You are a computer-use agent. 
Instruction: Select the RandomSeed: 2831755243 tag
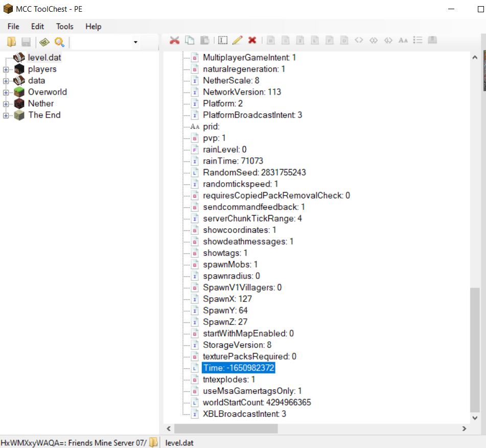(x=254, y=173)
